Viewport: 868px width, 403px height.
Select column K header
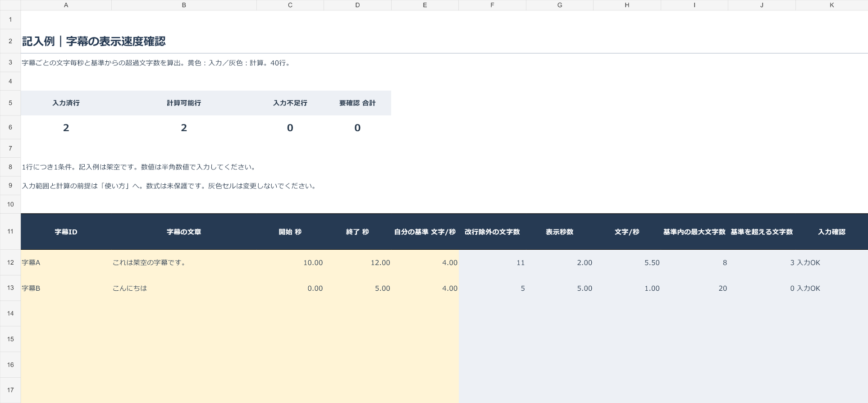[831, 5]
